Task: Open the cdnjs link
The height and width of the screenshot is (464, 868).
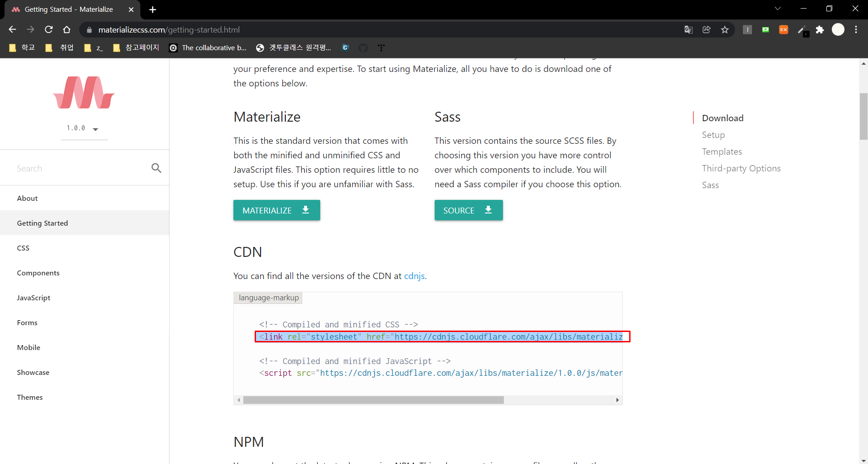Action: (x=414, y=276)
